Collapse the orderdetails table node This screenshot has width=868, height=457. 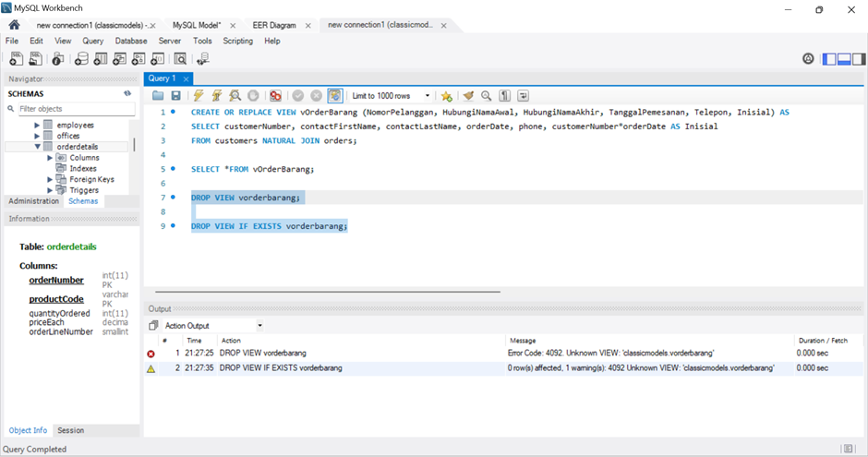pos(37,147)
